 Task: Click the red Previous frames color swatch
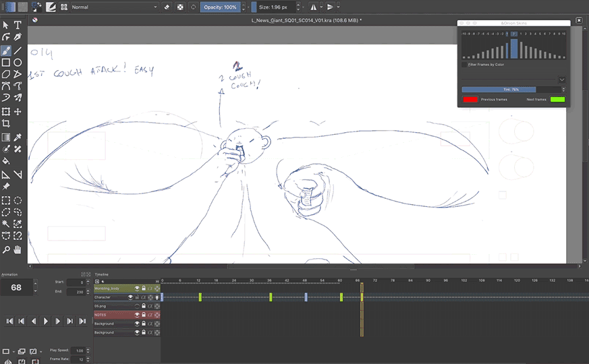(470, 100)
